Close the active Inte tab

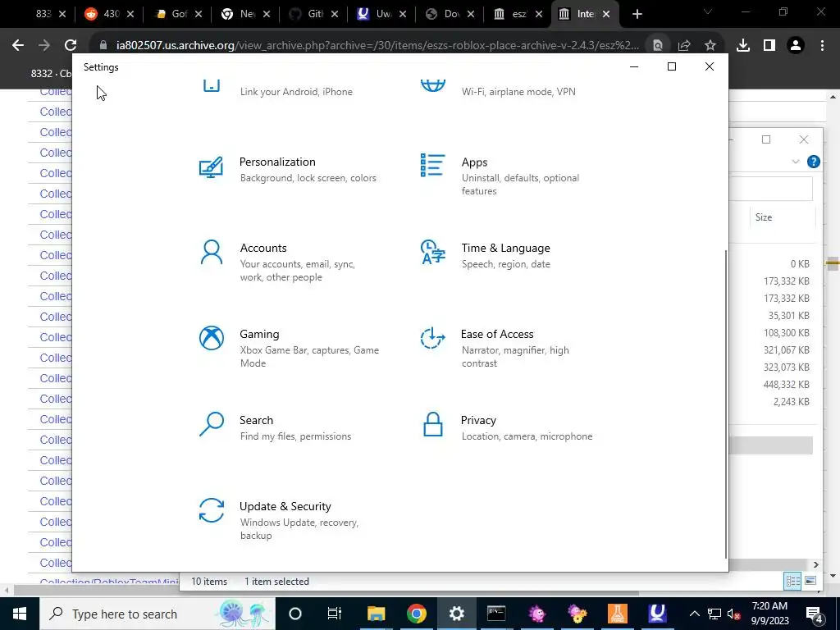[606, 15]
